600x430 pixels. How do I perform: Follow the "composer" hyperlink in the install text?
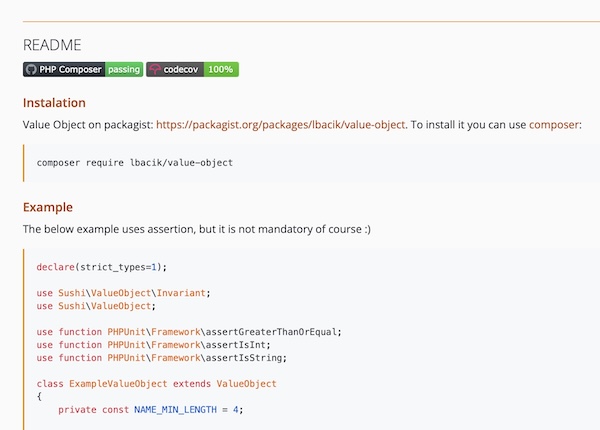(552, 125)
